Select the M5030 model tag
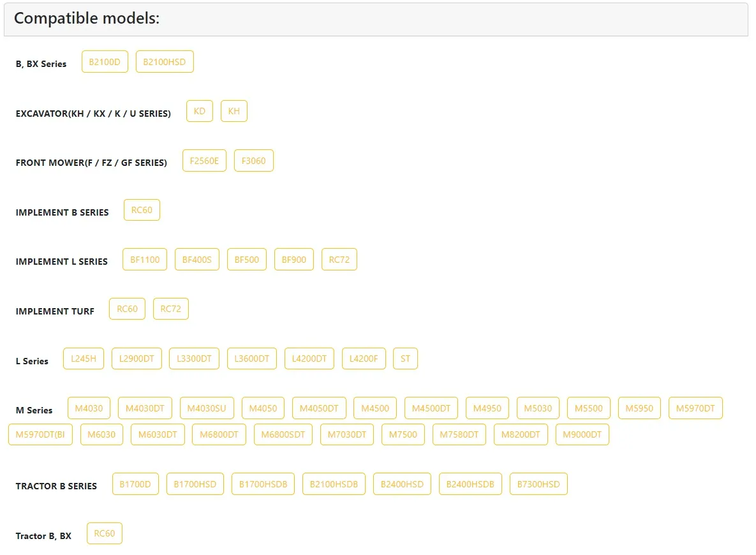The height and width of the screenshot is (555, 756). pos(538,408)
